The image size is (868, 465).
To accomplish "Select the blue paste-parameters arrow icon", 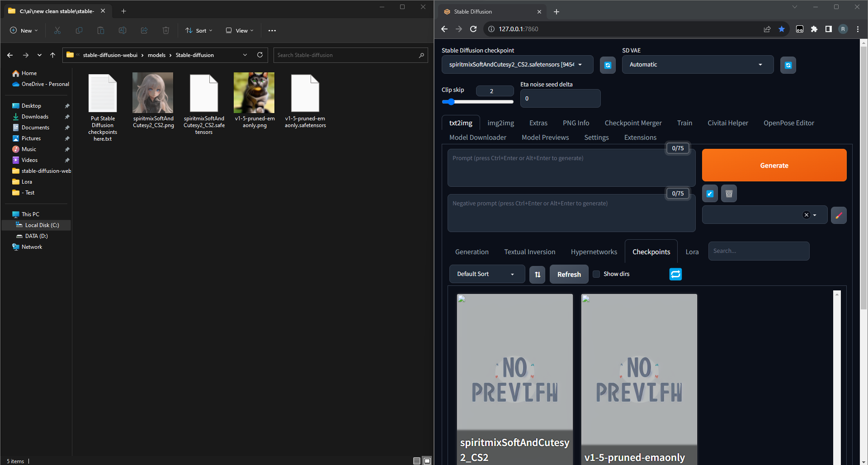I will pos(709,193).
